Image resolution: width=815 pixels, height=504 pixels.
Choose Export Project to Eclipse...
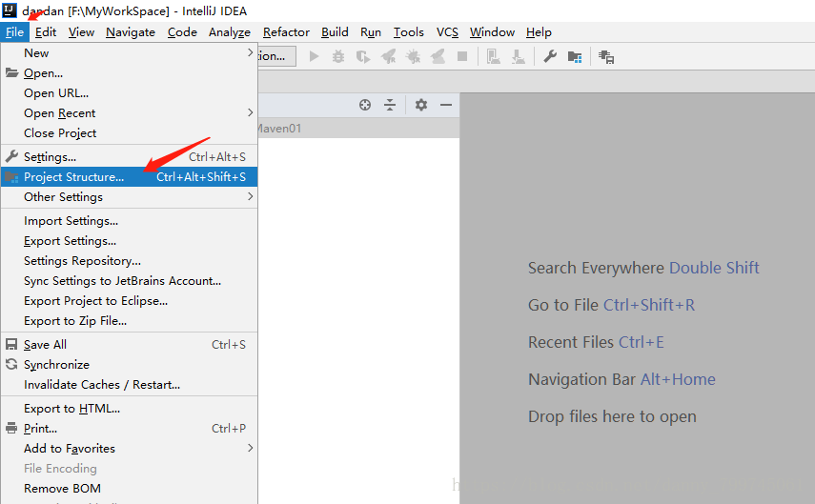129,301
